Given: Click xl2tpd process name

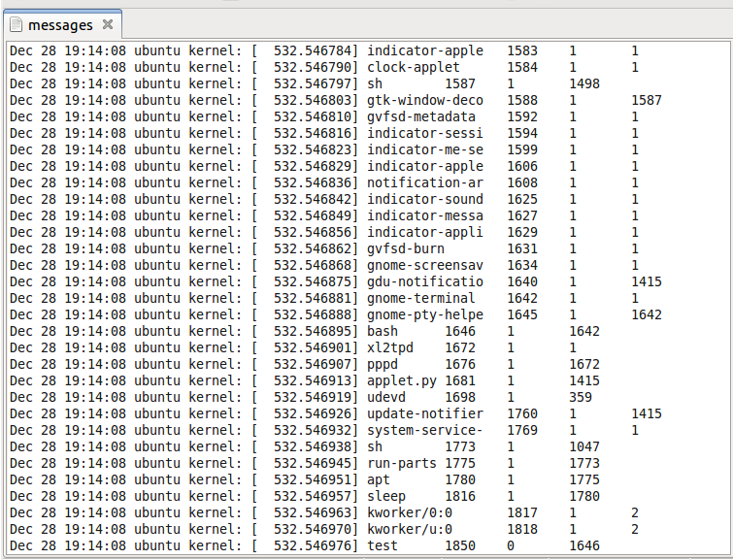Looking at the screenshot, I should (390, 347).
